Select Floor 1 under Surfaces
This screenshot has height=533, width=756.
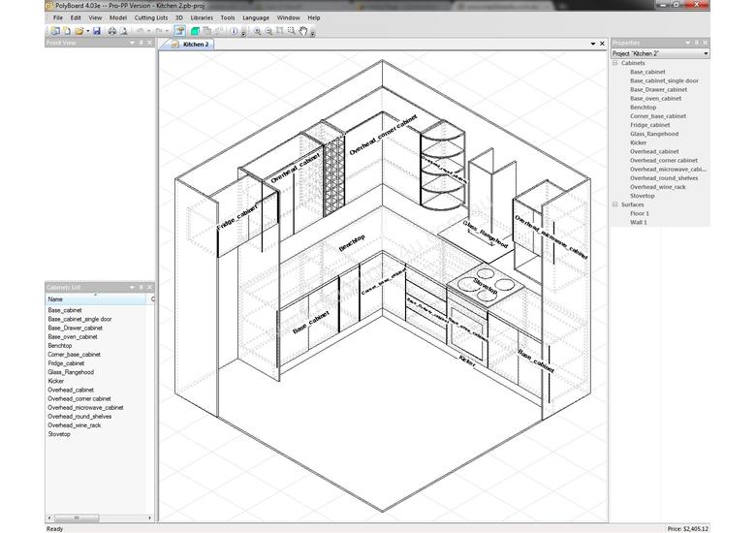tap(640, 213)
